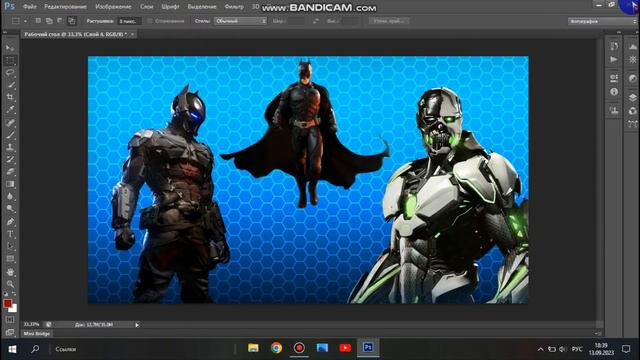Open the Редактирование menu
Viewport: 640px width, 360px height.
(65, 7)
